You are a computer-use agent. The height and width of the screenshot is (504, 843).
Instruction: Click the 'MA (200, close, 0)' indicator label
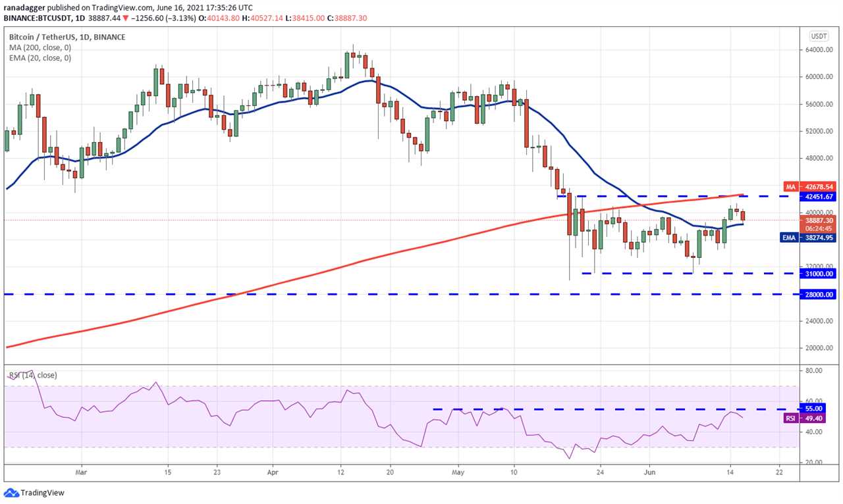click(x=40, y=47)
